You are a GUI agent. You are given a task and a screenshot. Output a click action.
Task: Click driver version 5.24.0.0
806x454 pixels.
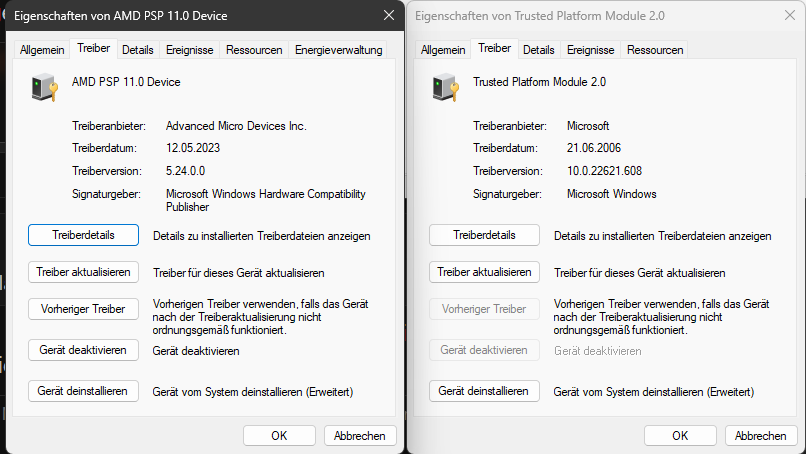coord(186,171)
